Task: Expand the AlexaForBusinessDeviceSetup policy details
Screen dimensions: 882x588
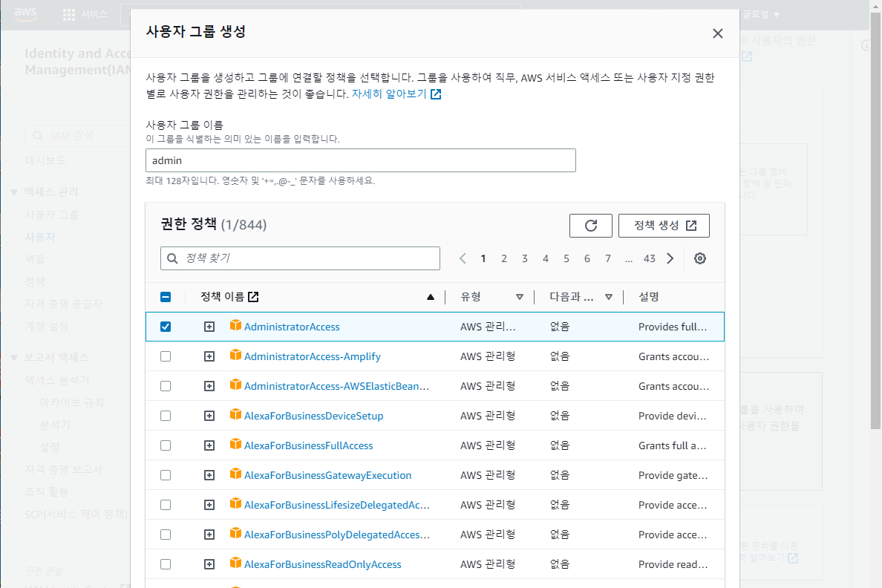Action: pos(209,416)
